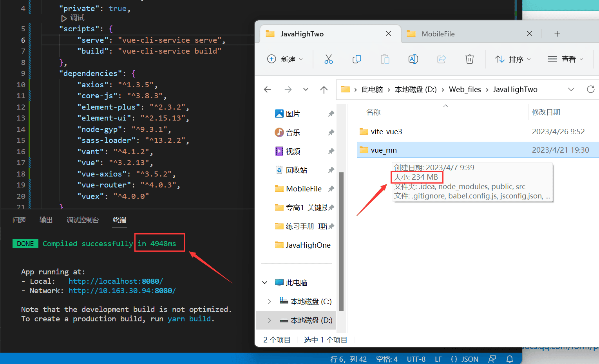
Task: Delete vue_mn using the trash icon
Action: (469, 59)
